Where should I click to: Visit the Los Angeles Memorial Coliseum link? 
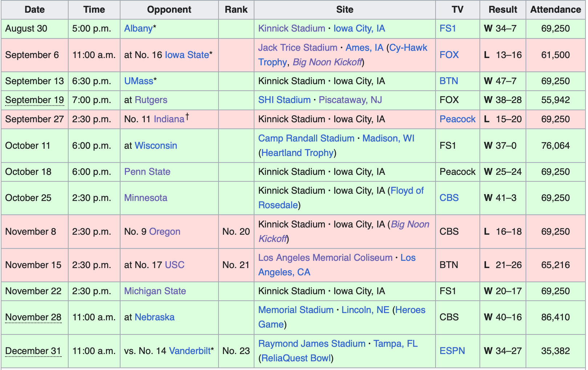(x=325, y=258)
